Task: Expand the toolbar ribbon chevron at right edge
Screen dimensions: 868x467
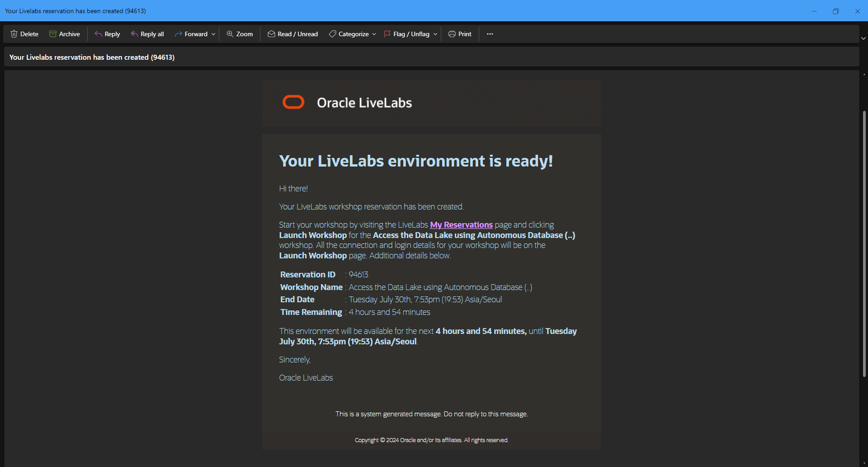Action: 863,38
